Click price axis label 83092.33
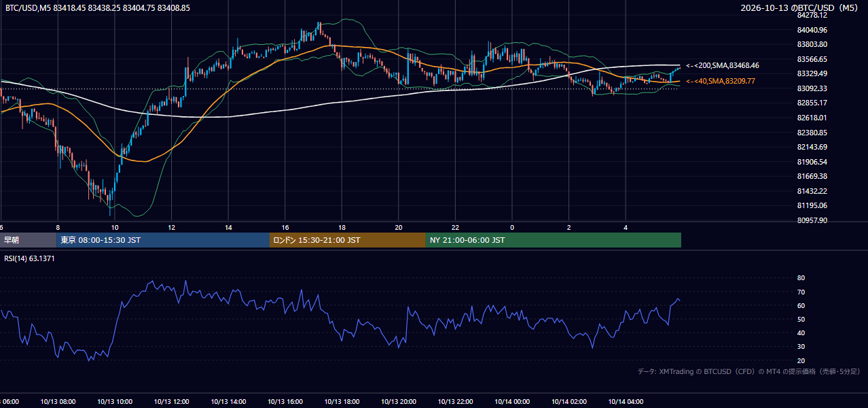The image size is (868, 408). [x=812, y=88]
